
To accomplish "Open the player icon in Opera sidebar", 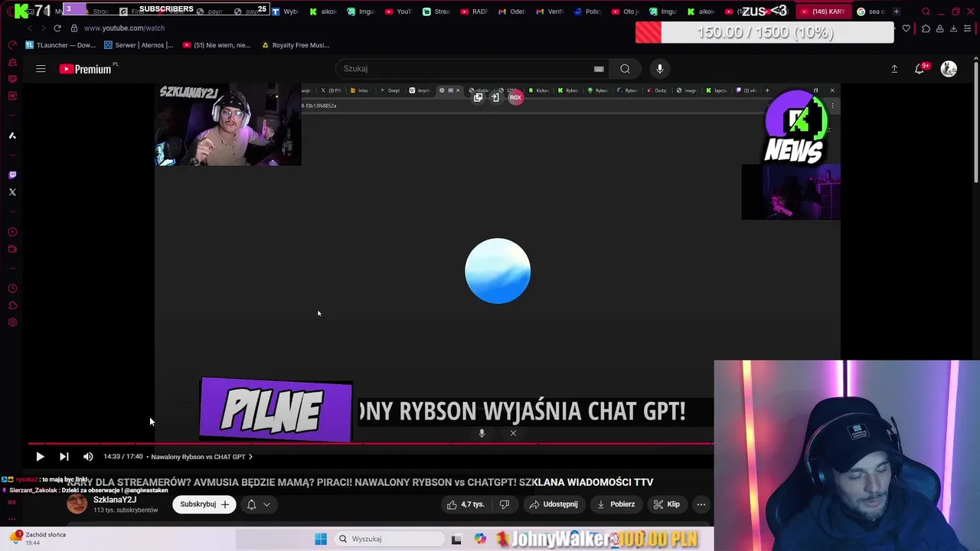I will pos(12,232).
